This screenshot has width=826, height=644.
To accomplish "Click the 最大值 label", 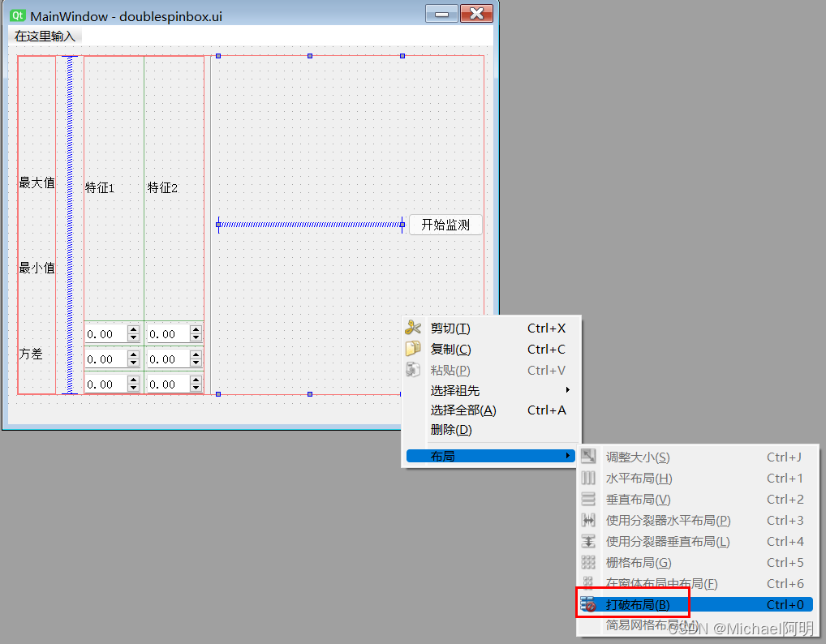I will tap(37, 182).
